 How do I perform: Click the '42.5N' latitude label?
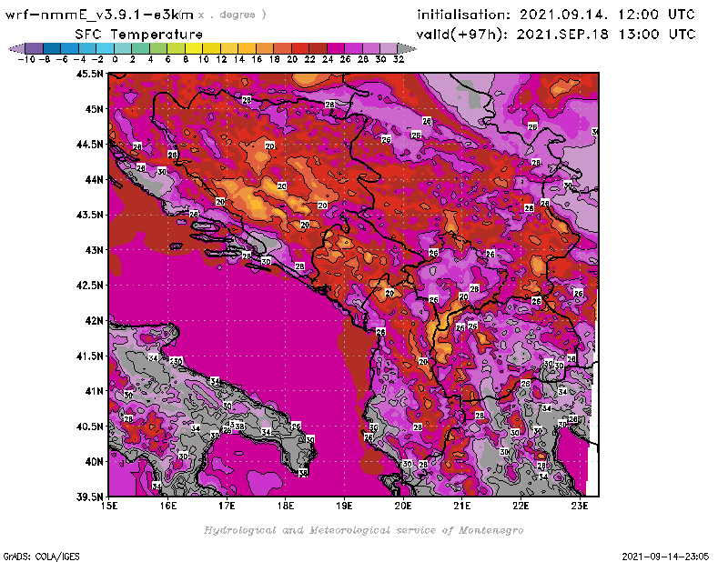89,286
